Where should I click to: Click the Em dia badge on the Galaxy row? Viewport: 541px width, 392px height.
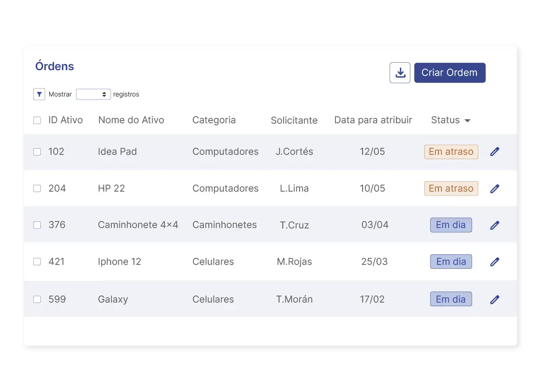pos(451,299)
